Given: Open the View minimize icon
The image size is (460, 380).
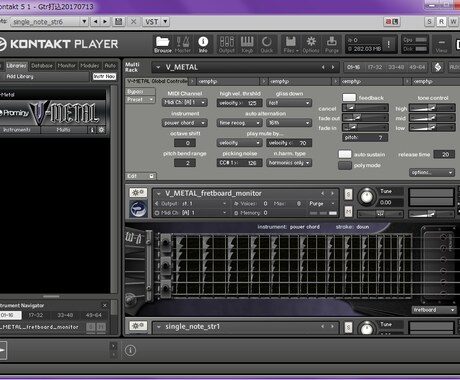Looking at the screenshot, I should [441, 44].
